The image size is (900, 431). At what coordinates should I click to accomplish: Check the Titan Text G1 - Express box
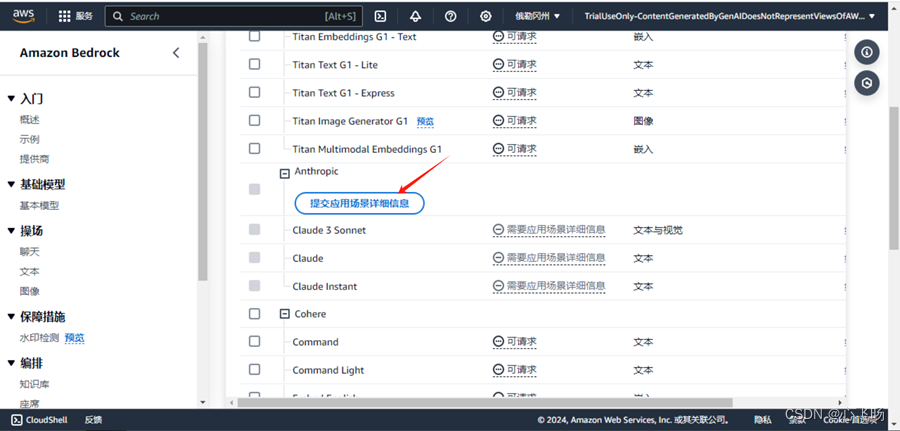pos(254,92)
